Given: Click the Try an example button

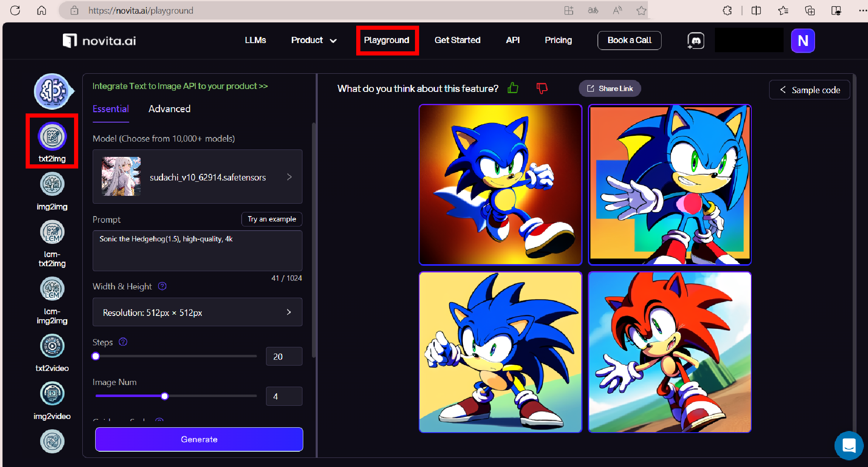Looking at the screenshot, I should coord(272,219).
